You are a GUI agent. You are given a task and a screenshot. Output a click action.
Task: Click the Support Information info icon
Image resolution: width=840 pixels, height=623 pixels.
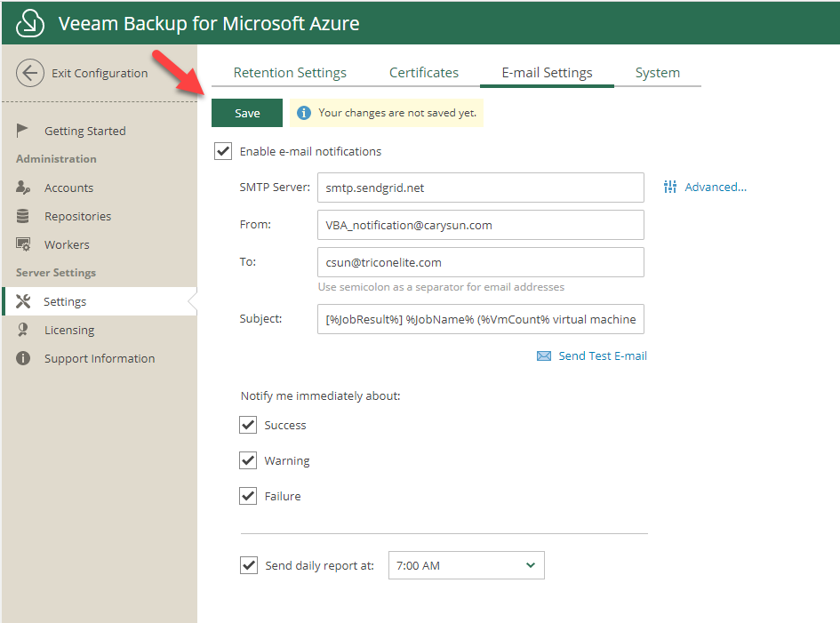pyautogui.click(x=23, y=358)
